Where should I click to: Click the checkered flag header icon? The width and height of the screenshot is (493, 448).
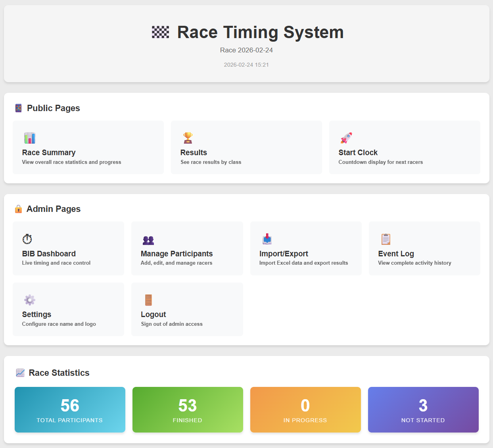tap(161, 32)
